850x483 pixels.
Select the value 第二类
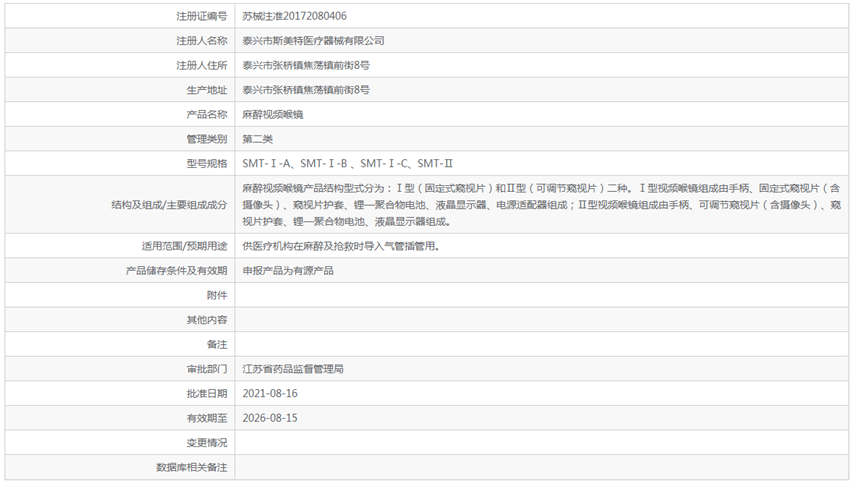257,139
